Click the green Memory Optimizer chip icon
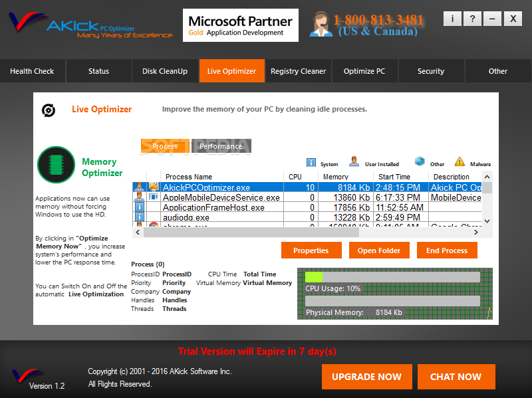This screenshot has height=398, width=532. 56,165
